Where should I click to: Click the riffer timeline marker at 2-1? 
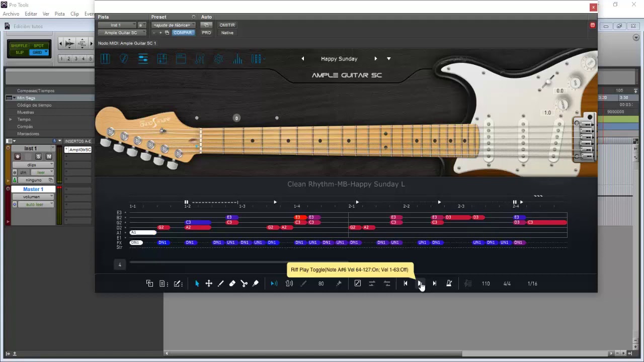[352, 206]
